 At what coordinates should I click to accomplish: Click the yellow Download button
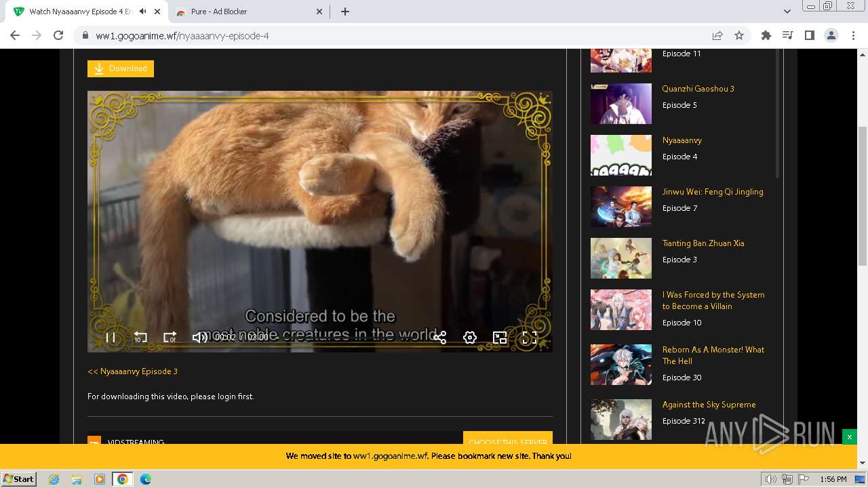121,68
